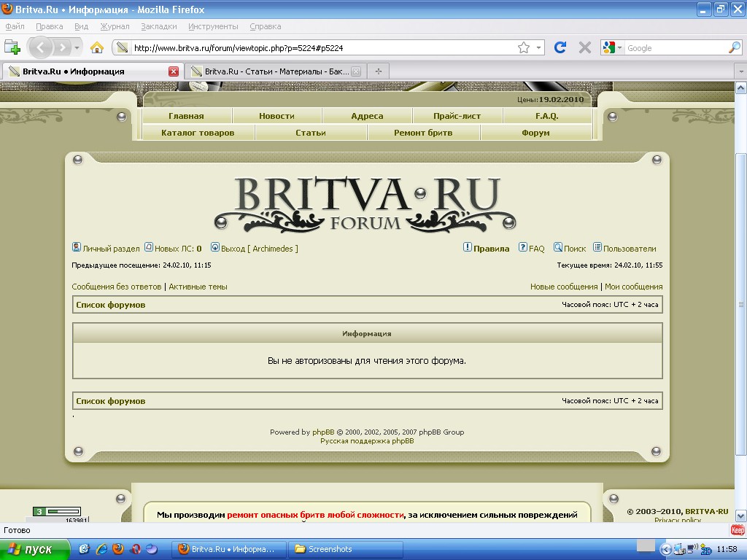The height and width of the screenshot is (560, 747).
Task: Open the list-all-tabs dropdown arrow
Action: (740, 71)
